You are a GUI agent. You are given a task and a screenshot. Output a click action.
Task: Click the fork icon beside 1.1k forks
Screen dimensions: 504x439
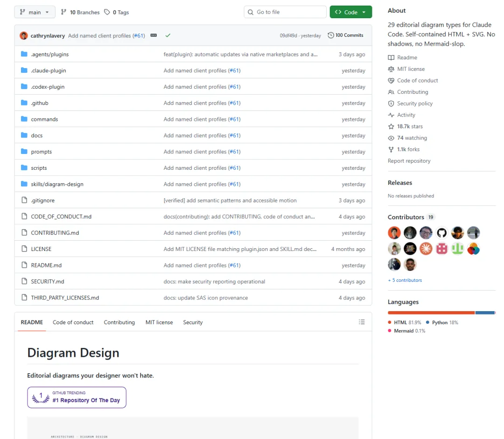tap(391, 149)
